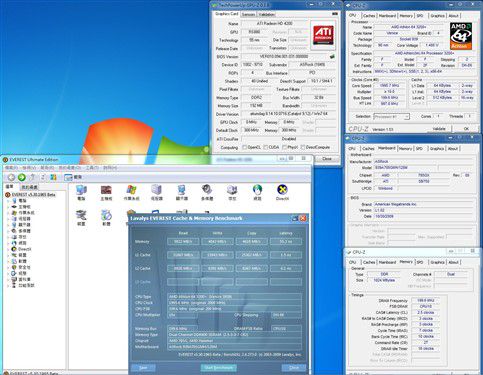Expand the DirectX node in EVEREST tree
Image resolution: width=483 pixels, height=375 pixels.
(x=8, y=249)
